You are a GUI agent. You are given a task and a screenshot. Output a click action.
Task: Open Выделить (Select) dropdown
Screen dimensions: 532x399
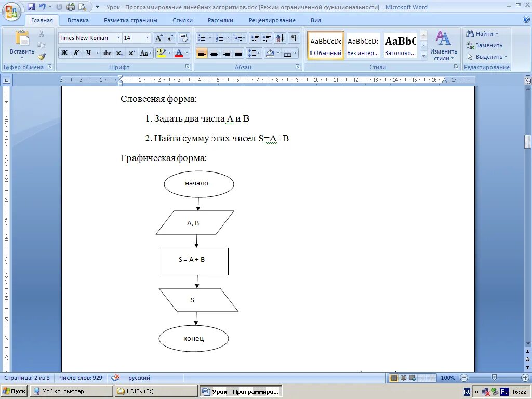point(486,57)
